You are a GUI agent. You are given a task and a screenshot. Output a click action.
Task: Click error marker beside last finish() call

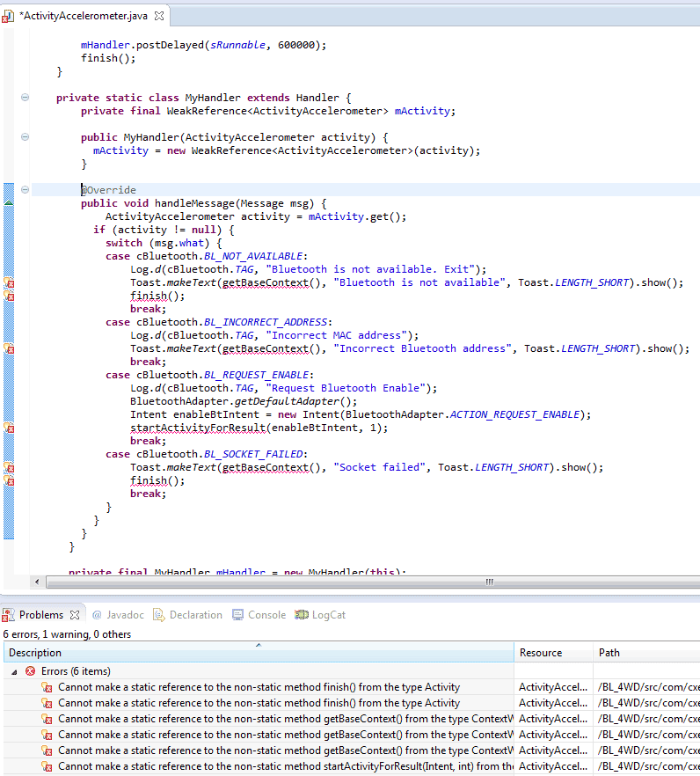pos(9,480)
